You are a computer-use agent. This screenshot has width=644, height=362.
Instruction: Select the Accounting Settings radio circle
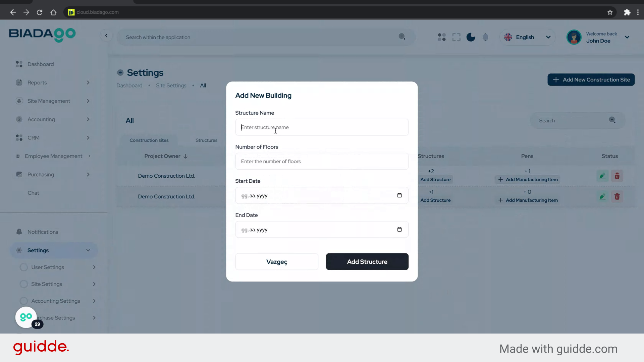pos(24,301)
